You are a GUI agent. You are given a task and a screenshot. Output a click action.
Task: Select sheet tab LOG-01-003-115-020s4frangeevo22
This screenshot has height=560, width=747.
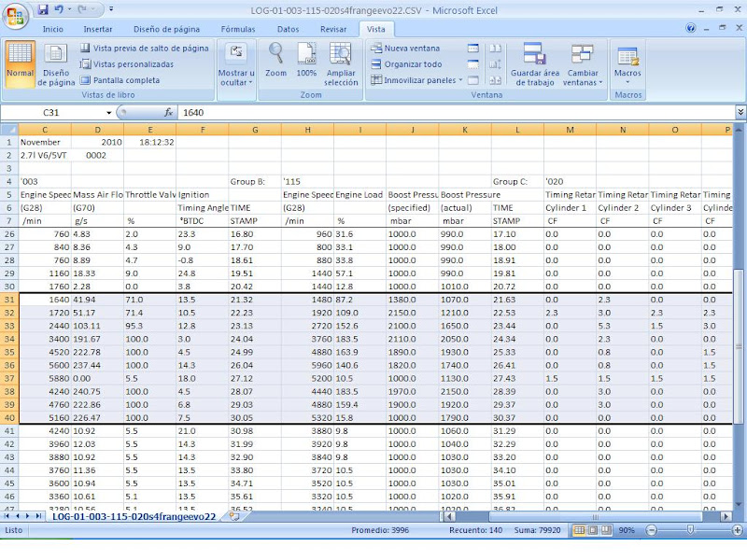click(x=134, y=517)
